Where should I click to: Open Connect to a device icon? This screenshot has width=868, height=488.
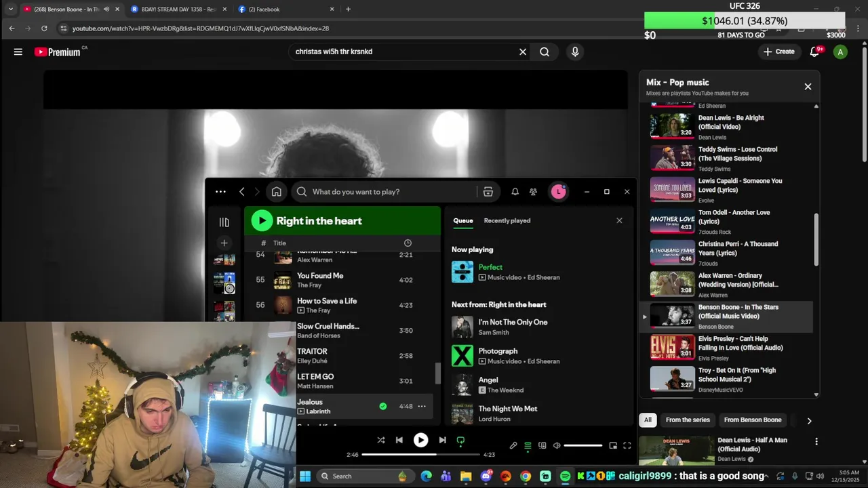tap(542, 445)
